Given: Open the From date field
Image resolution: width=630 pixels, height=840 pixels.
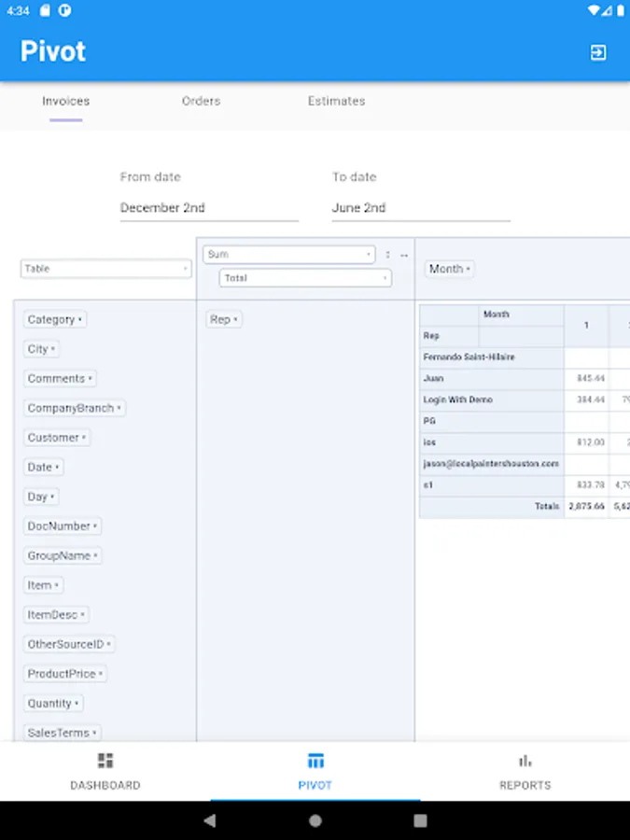Looking at the screenshot, I should tap(209, 208).
